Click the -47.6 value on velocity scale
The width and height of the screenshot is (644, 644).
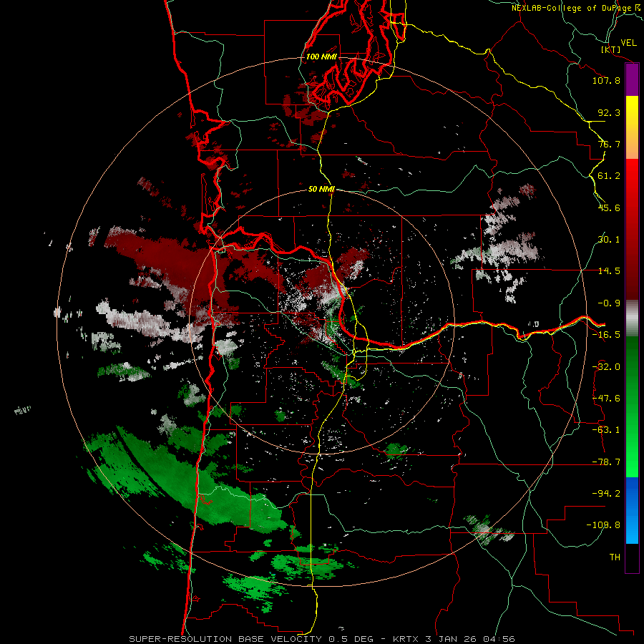coord(606,399)
